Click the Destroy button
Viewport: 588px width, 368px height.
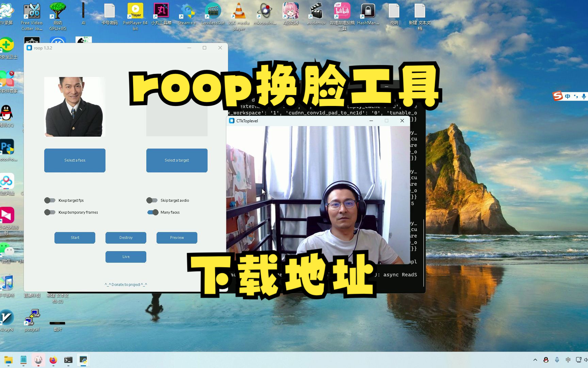[126, 237]
